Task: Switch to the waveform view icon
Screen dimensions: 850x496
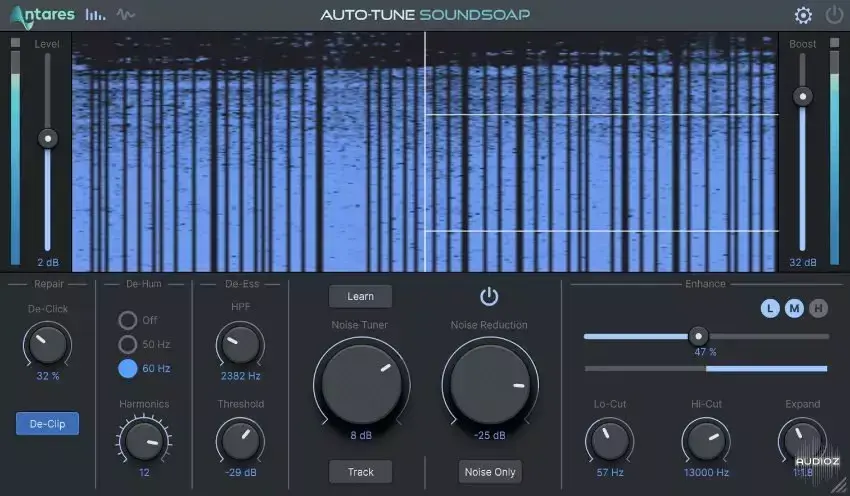Action: (x=126, y=15)
